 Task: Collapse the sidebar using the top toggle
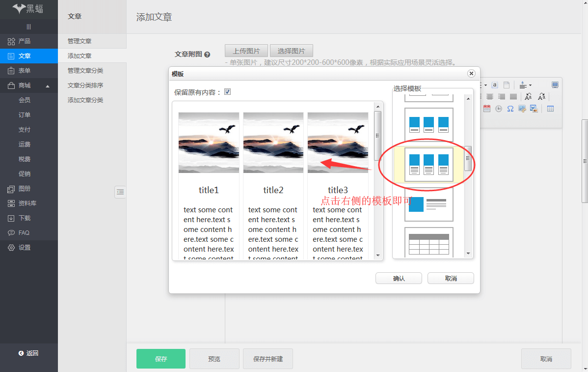click(x=29, y=26)
